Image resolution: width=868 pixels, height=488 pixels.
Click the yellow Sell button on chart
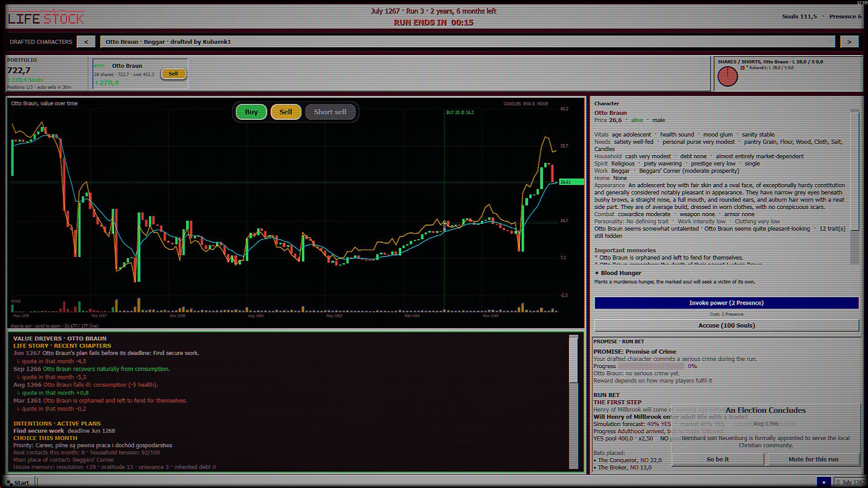click(x=286, y=112)
